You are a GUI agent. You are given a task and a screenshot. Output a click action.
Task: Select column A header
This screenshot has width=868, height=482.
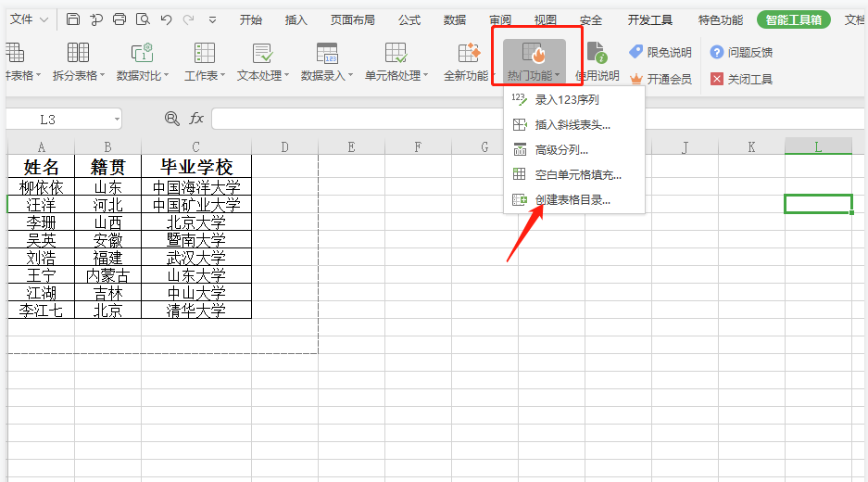click(x=41, y=146)
